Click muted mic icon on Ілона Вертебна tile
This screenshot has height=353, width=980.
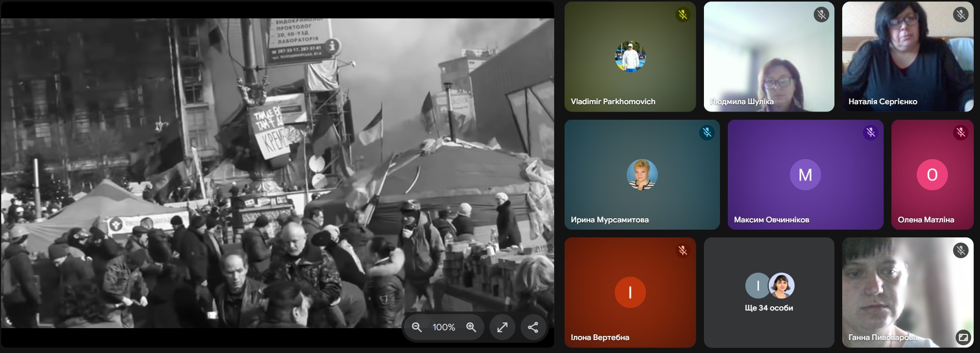683,251
